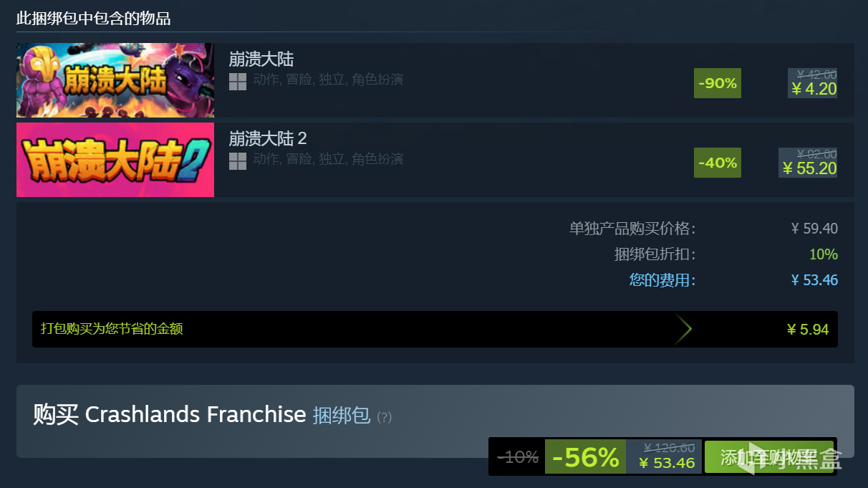Click the ¥ 4.20 discounted price

(814, 89)
